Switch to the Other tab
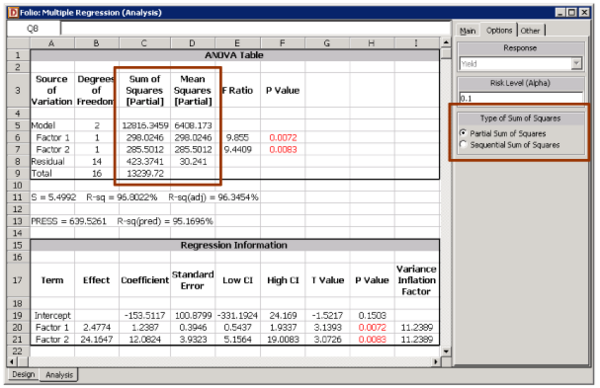 [x=530, y=31]
